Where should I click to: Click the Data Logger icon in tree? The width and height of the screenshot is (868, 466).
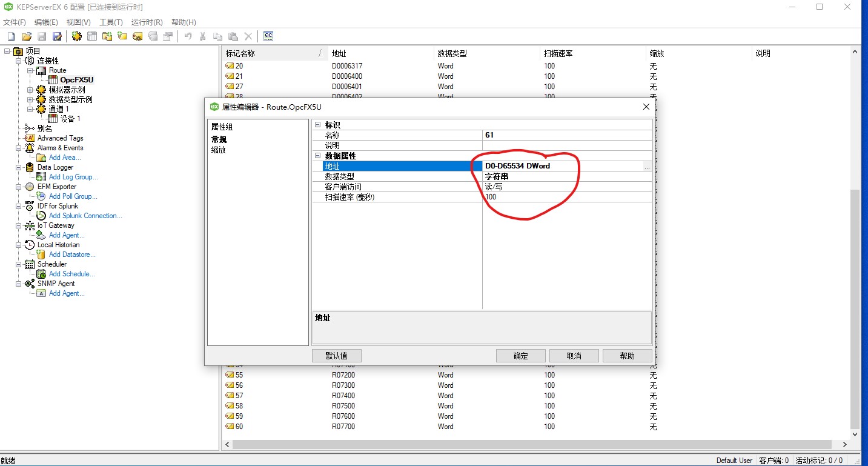30,167
